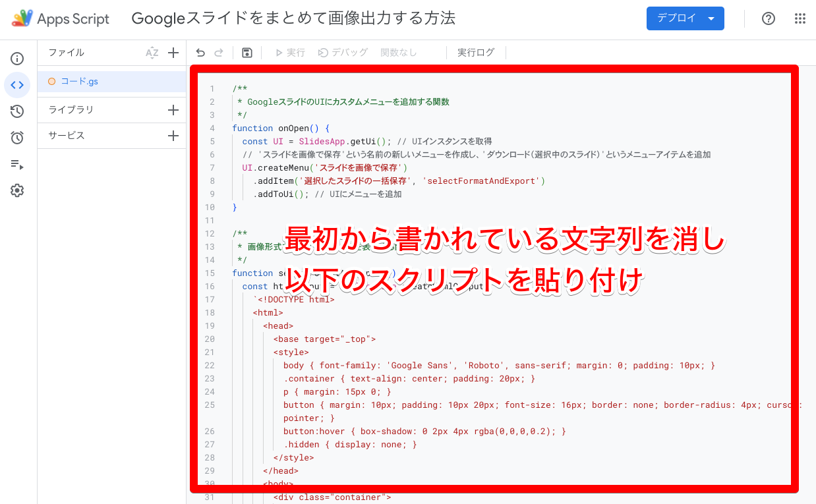
Task: Sort files alphabetically with AZ icon
Action: point(152,53)
